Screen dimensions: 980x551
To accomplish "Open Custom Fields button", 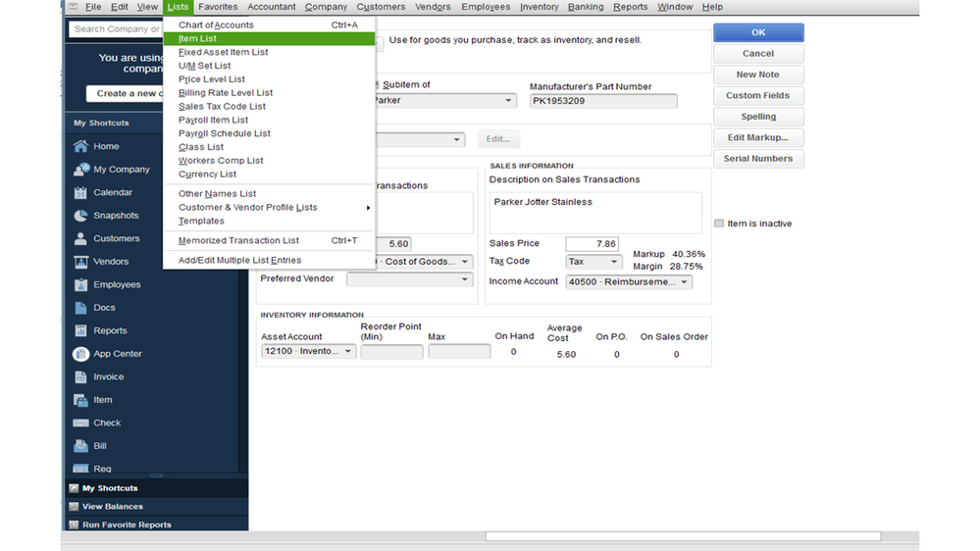I will [758, 95].
